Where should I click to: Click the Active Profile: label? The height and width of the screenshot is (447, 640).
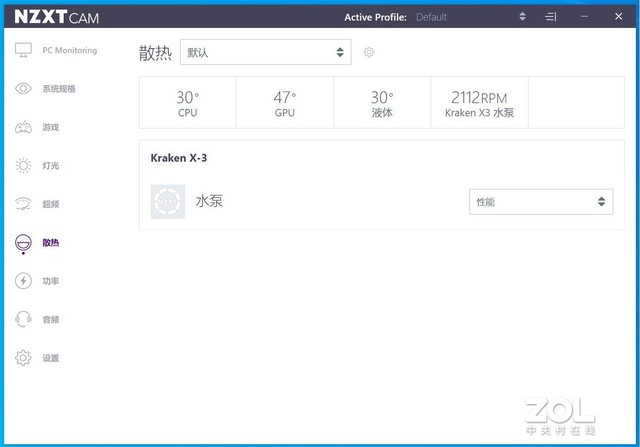click(x=376, y=17)
